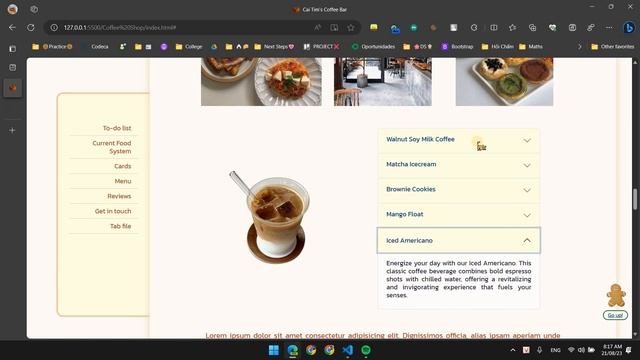Add a new tab with the plus icon

pyautogui.click(x=12, y=130)
